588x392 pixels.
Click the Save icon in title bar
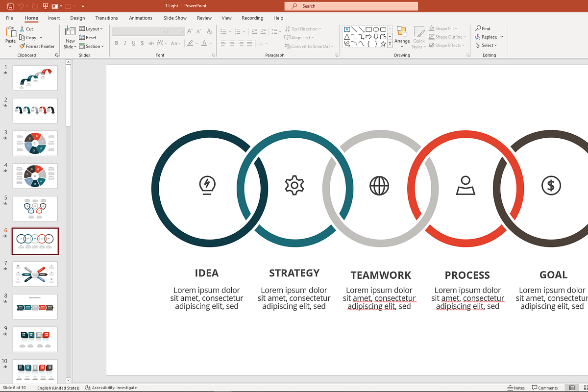click(11, 6)
